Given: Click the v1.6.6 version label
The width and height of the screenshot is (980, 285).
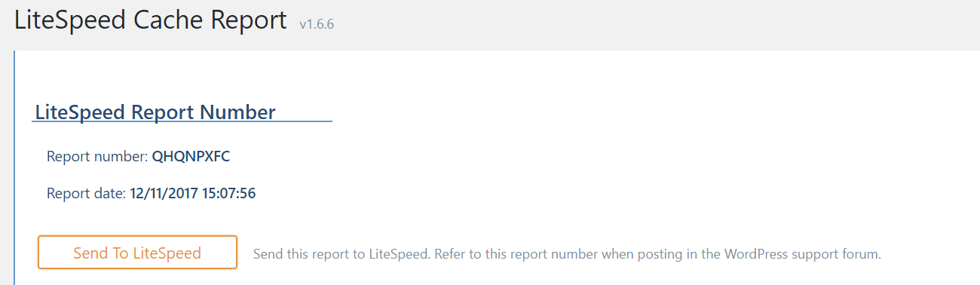Looking at the screenshot, I should [x=317, y=24].
